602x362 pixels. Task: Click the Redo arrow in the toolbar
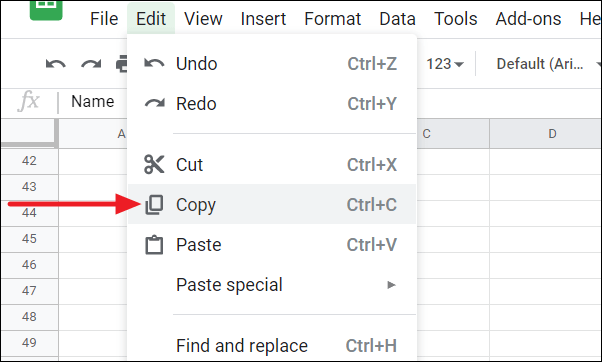pyautogui.click(x=91, y=64)
